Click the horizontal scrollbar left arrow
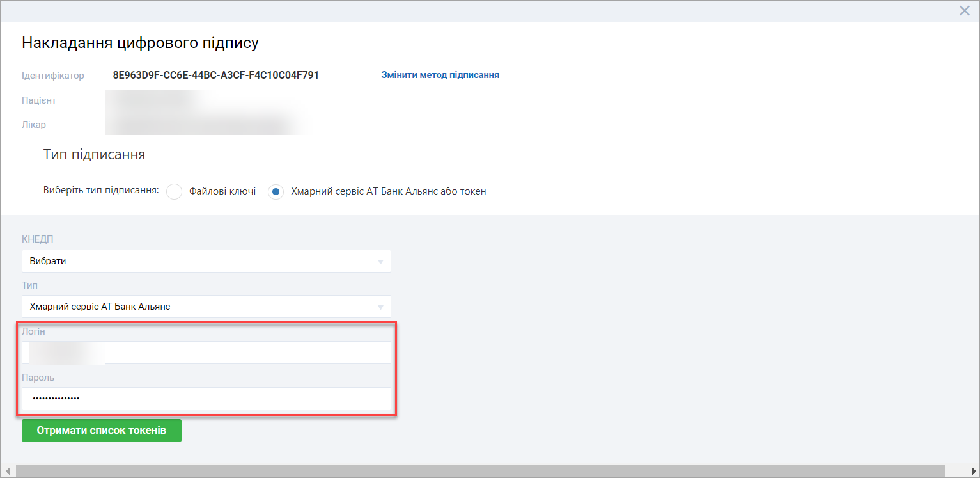The width and height of the screenshot is (980, 478). click(8, 472)
